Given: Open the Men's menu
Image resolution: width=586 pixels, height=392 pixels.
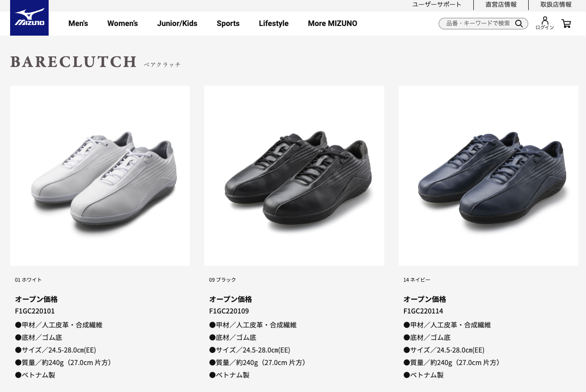Looking at the screenshot, I should tap(78, 23).
